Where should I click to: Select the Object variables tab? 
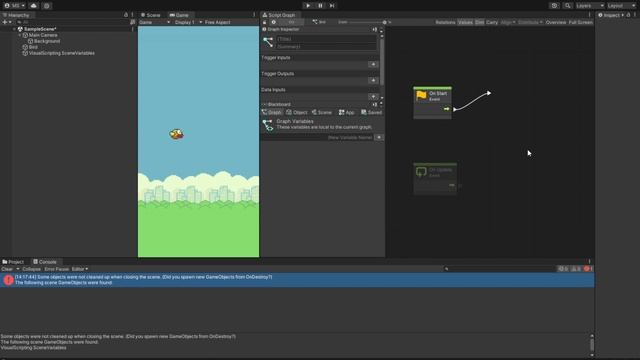[297, 112]
